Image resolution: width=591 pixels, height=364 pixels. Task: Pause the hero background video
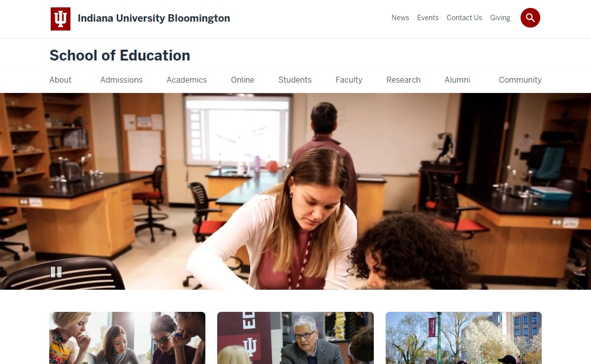click(56, 272)
